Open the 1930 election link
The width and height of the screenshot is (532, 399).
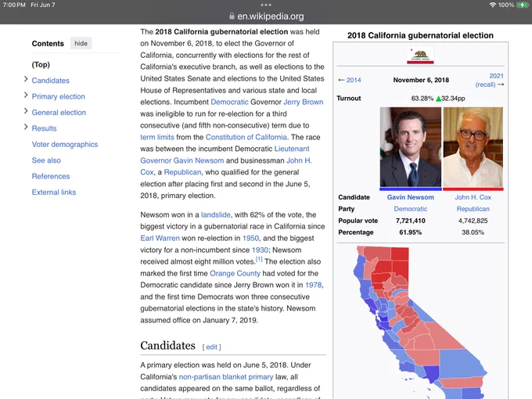coord(260,250)
